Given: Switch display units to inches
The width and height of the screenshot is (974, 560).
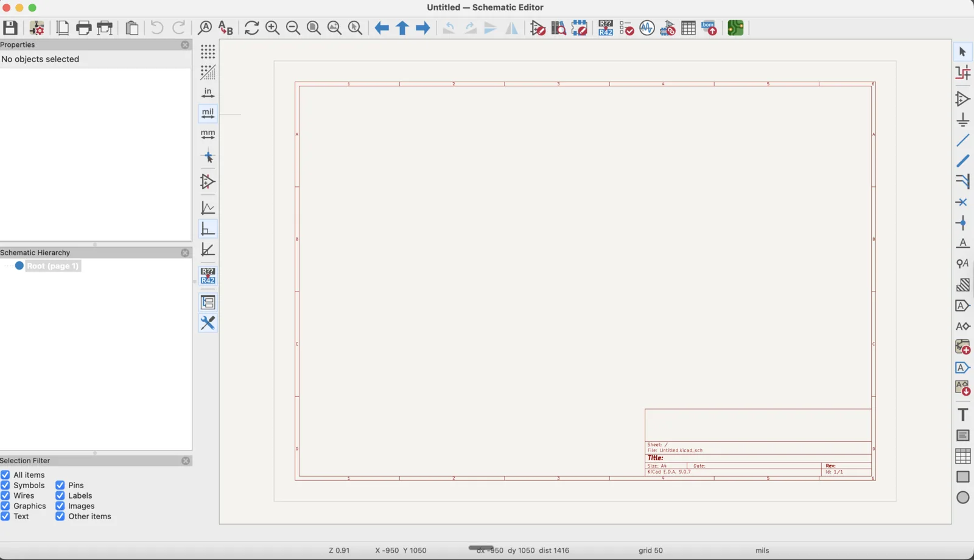Looking at the screenshot, I should 208,93.
